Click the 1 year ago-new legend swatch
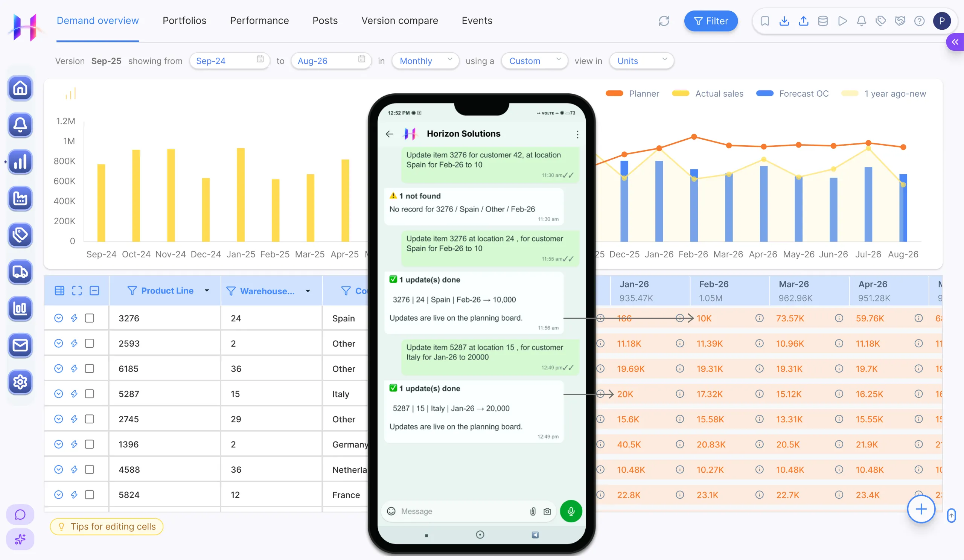964x560 pixels. 850,94
